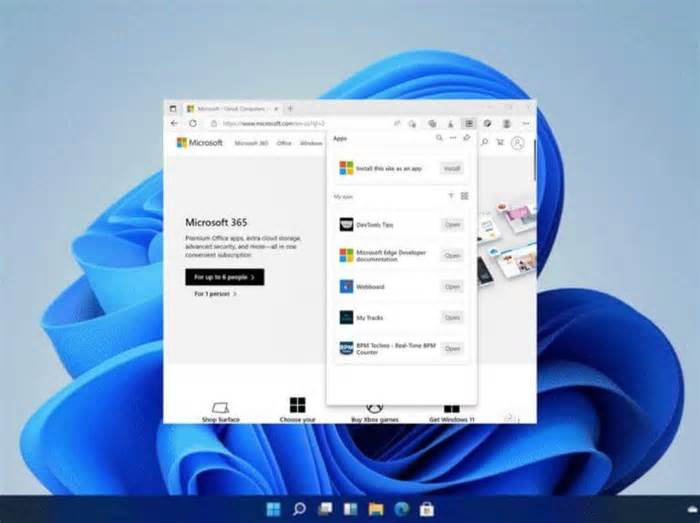Switch My apps view layout icon
The image size is (700, 523).
(x=465, y=196)
